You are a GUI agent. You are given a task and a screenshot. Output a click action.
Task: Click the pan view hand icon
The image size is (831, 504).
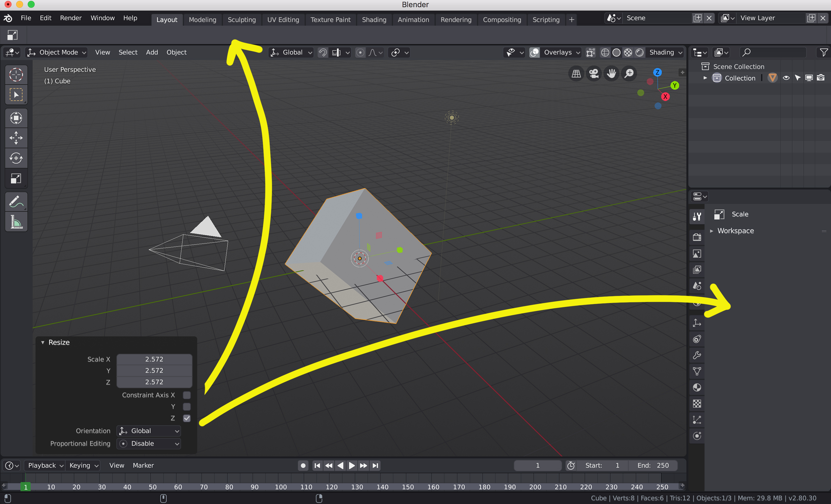tap(611, 73)
